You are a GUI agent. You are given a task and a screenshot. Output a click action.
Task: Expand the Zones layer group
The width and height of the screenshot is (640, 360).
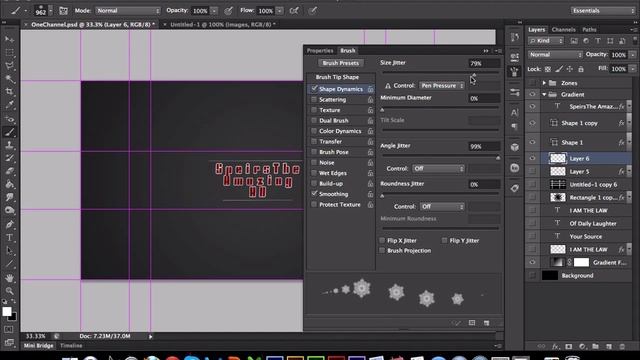(544, 83)
